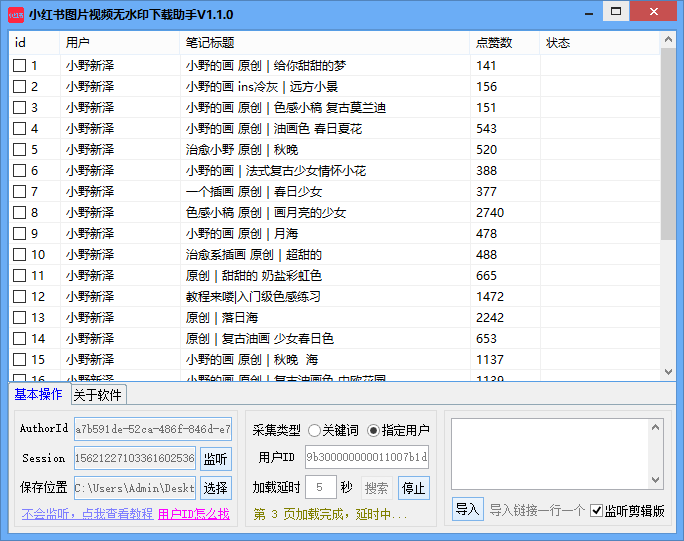The height and width of the screenshot is (541, 684).
Task: Click like count 2740
Action: [x=490, y=212]
